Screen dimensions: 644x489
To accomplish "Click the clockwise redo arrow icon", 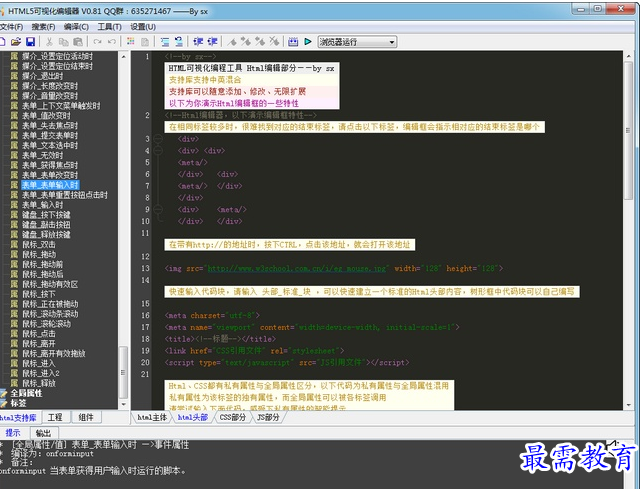I will point(97,41).
